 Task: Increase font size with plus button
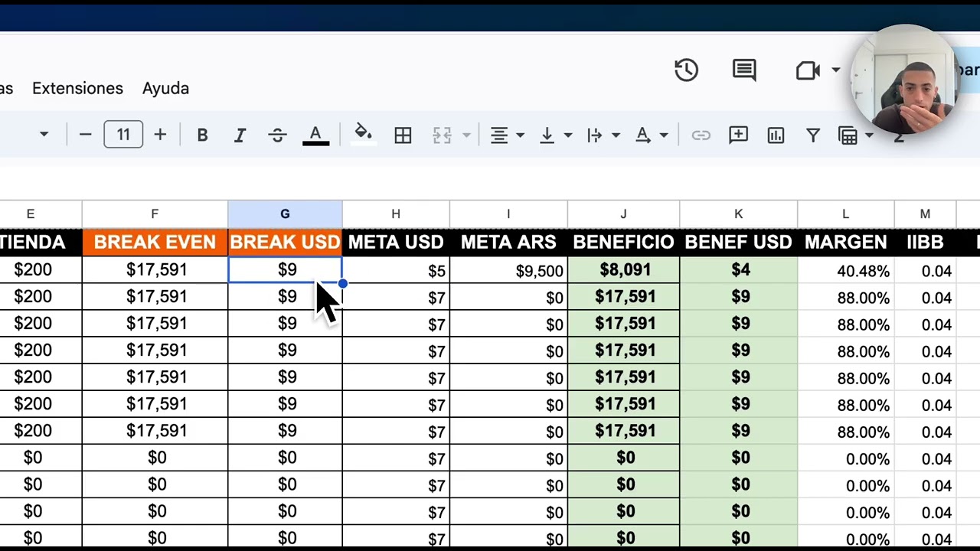pos(160,135)
